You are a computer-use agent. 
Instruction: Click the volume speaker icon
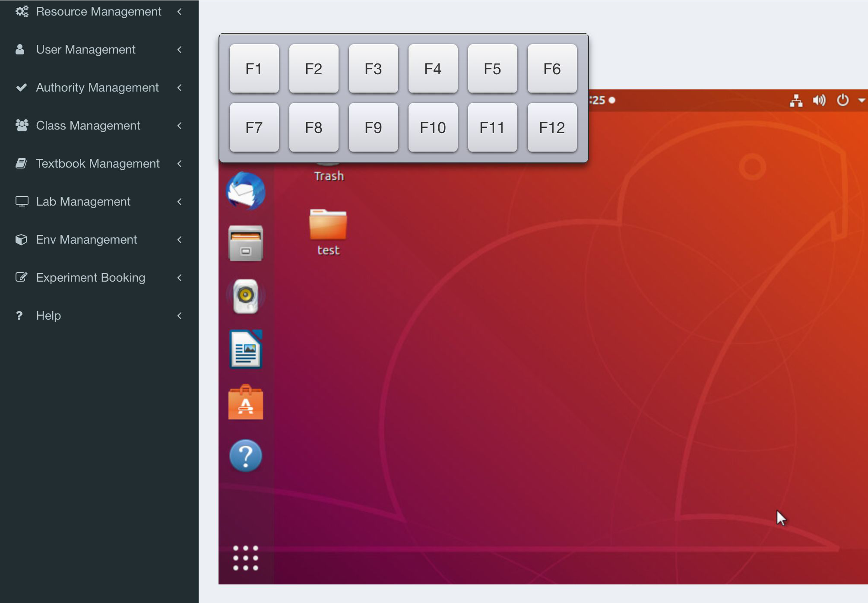[819, 100]
